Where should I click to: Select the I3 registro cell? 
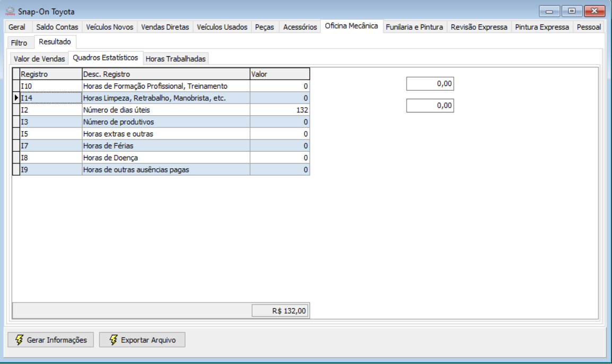(51, 122)
